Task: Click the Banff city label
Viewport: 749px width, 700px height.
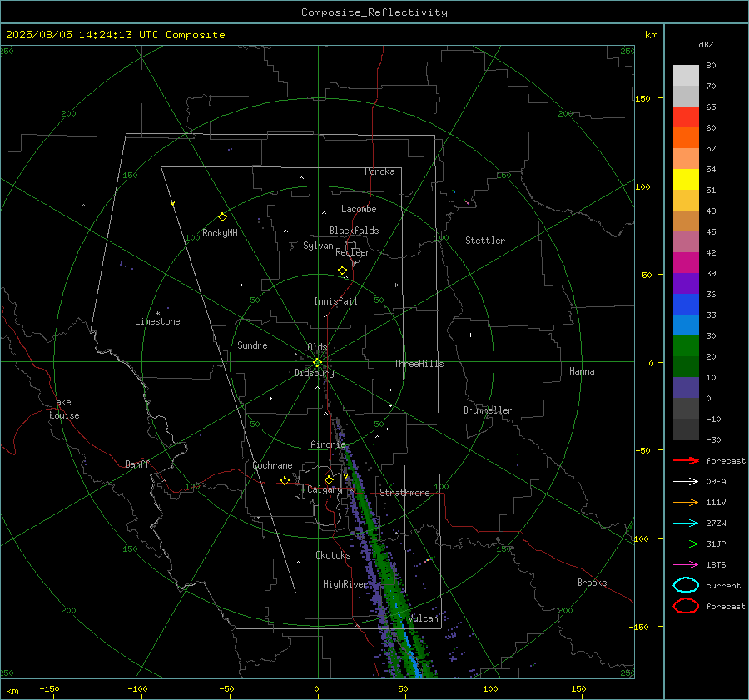Action: (x=137, y=464)
